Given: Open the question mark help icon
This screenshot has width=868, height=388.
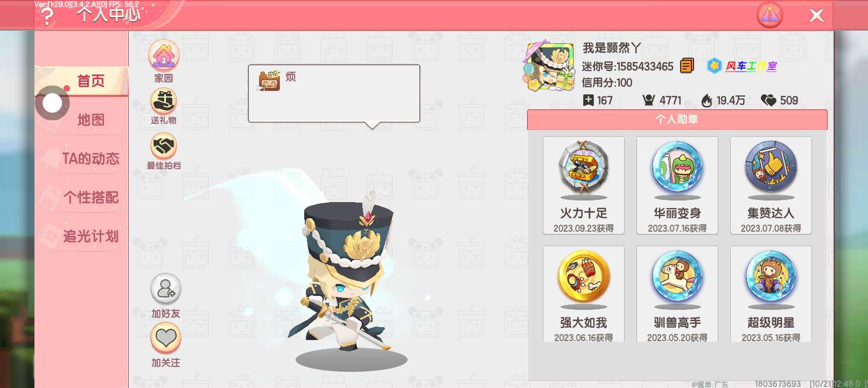Looking at the screenshot, I should click(47, 16).
